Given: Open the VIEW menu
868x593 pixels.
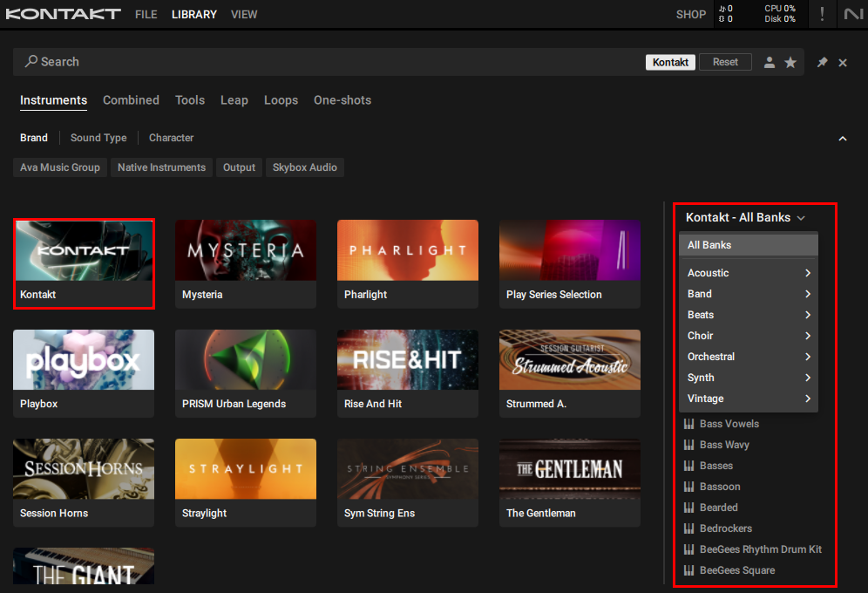Looking at the screenshot, I should (x=244, y=15).
